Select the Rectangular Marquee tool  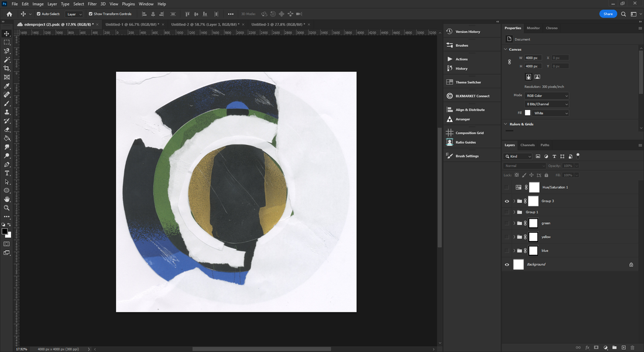point(6,42)
